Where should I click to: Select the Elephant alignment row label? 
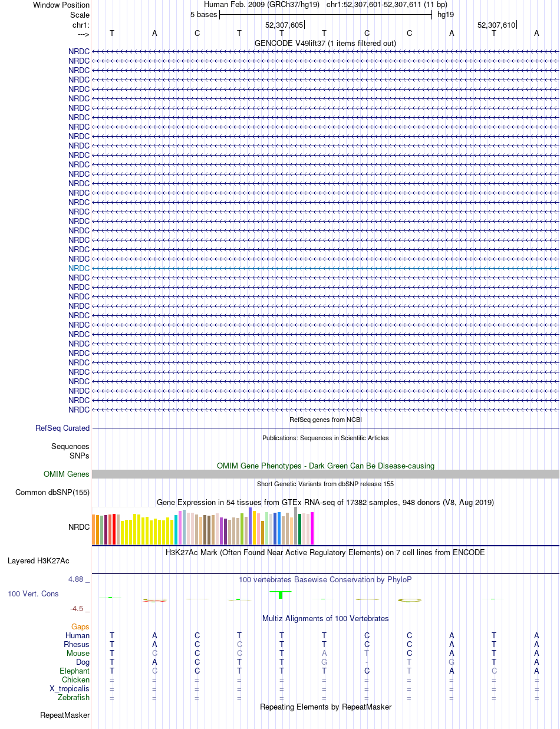point(75,671)
